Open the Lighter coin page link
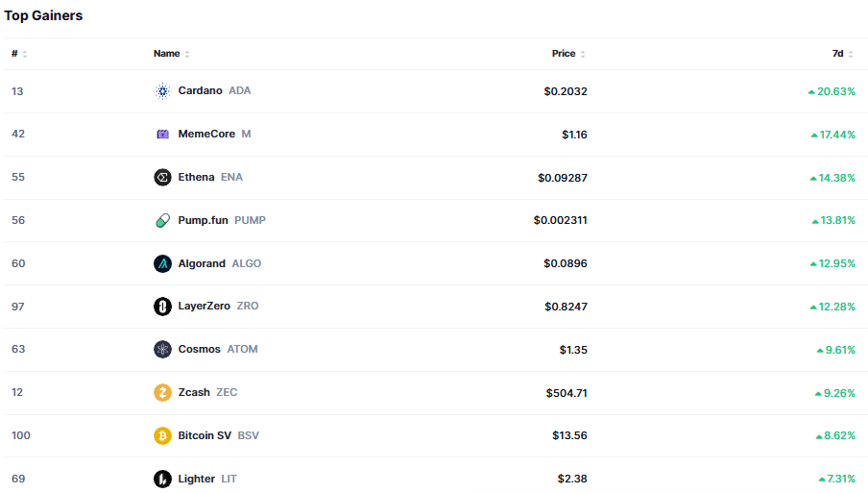 click(x=196, y=479)
